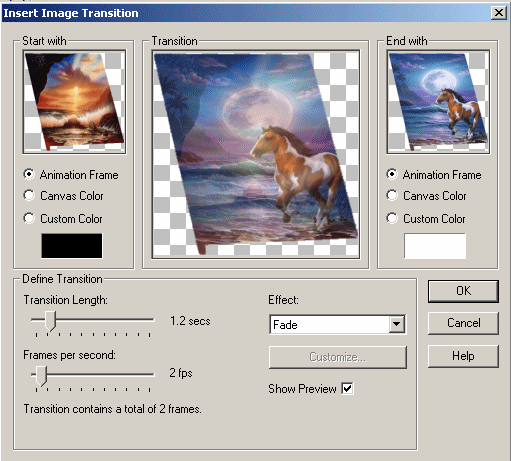Click the 'Frames per second:' label
This screenshot has width=511, height=461.
point(69,355)
